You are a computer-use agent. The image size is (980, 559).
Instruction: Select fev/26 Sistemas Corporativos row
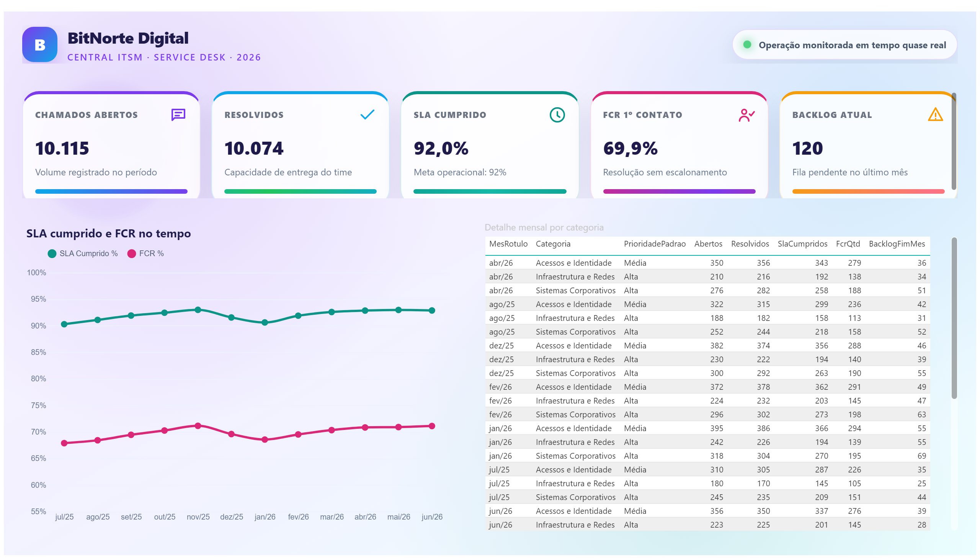707,414
